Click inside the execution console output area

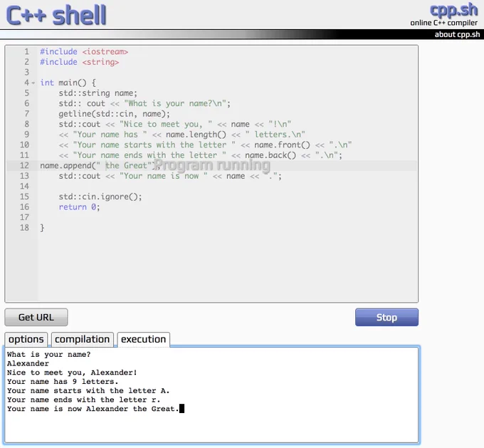point(212,395)
